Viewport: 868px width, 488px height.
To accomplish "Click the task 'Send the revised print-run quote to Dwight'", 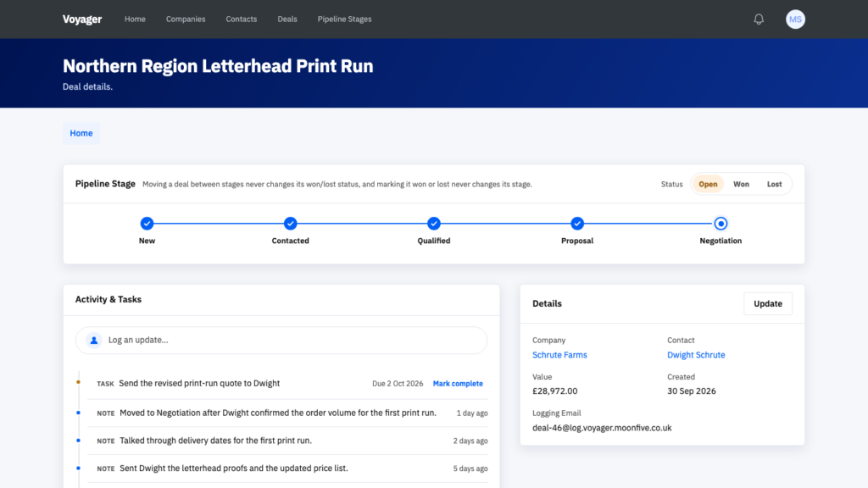I will pos(199,384).
